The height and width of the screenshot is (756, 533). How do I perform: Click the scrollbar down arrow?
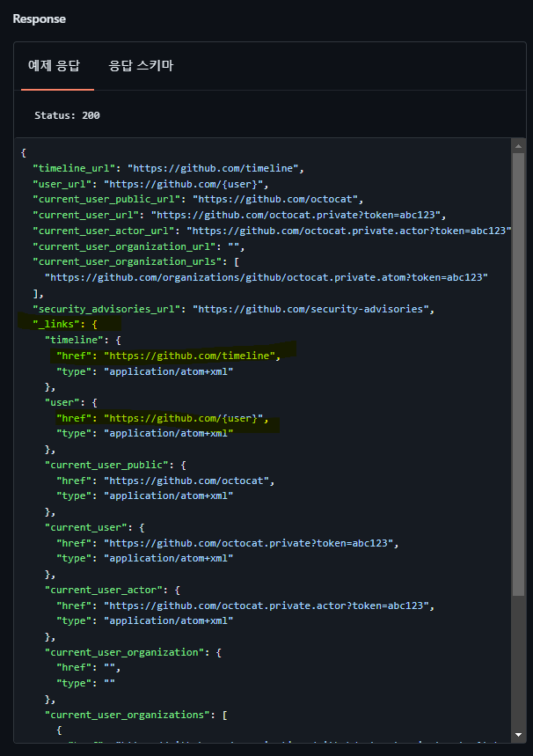pos(518,735)
